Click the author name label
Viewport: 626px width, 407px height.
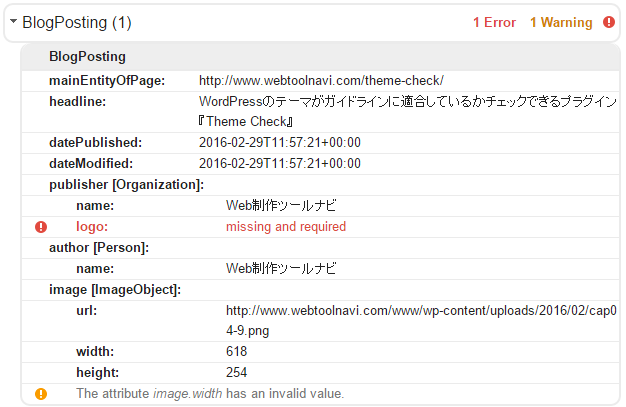pos(95,269)
